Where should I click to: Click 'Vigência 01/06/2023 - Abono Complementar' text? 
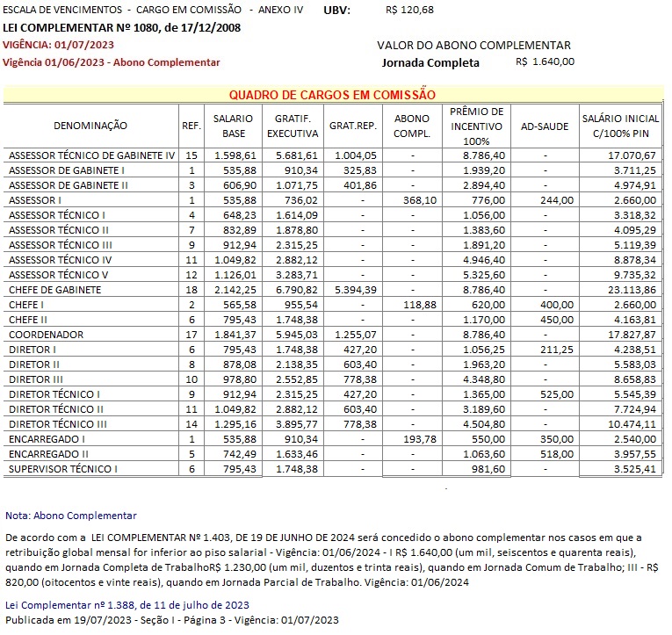coord(111,62)
